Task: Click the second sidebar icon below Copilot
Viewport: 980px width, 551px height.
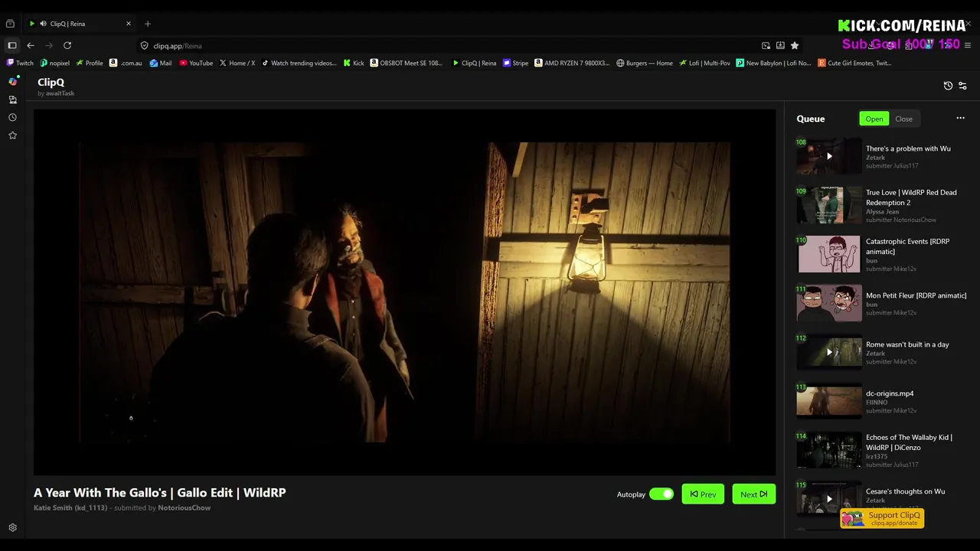Action: tap(13, 99)
